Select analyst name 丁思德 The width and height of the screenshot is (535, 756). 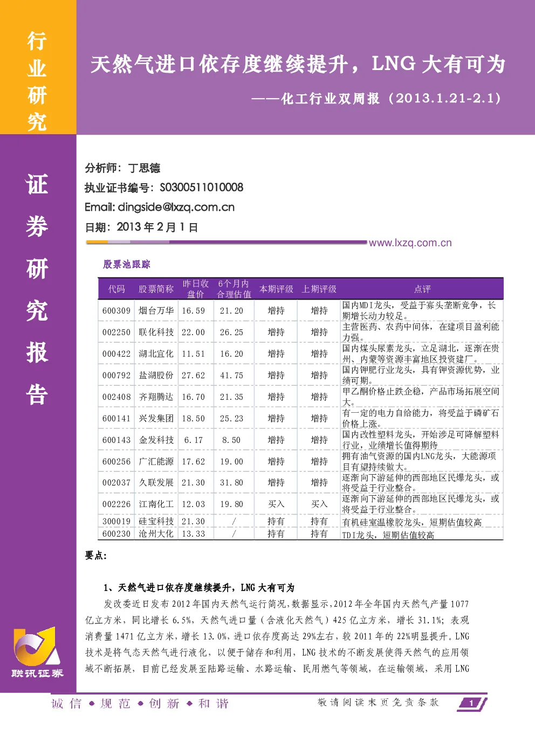pos(144,168)
